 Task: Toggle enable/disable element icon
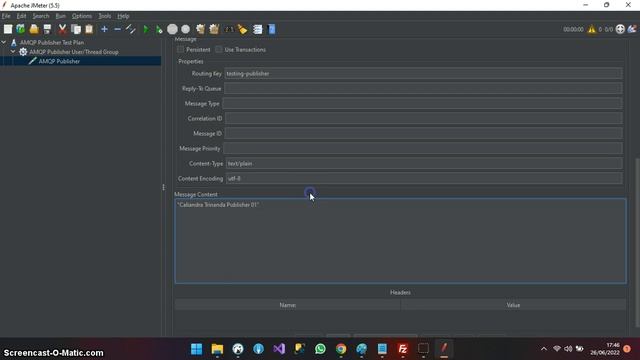coord(131,29)
